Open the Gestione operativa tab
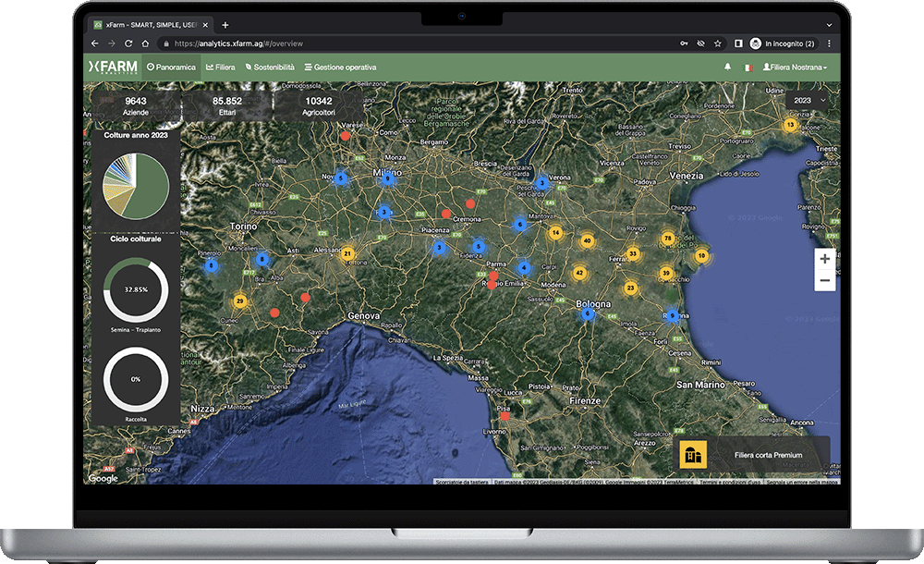Screen dimensions: 924x564 coord(340,67)
